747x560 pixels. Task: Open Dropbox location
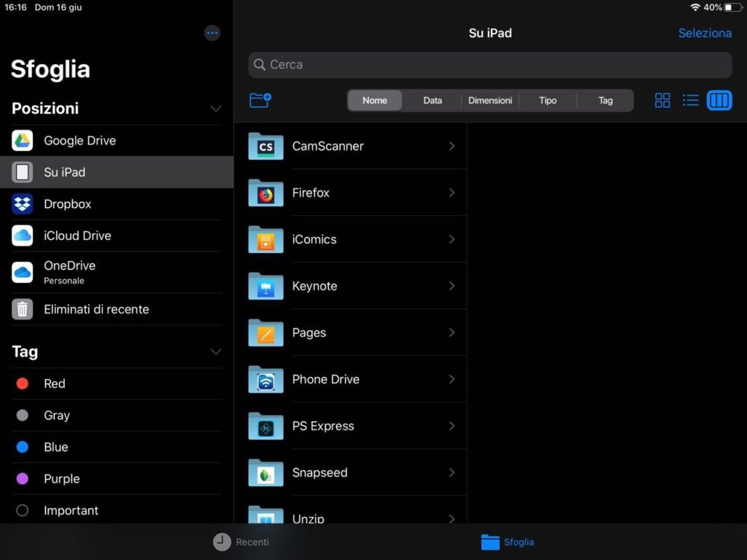[x=117, y=204]
